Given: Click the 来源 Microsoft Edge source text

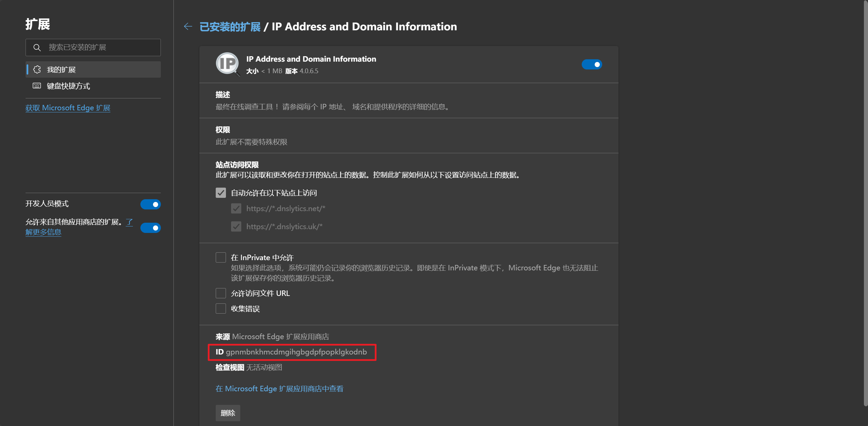Looking at the screenshot, I should click(272, 337).
